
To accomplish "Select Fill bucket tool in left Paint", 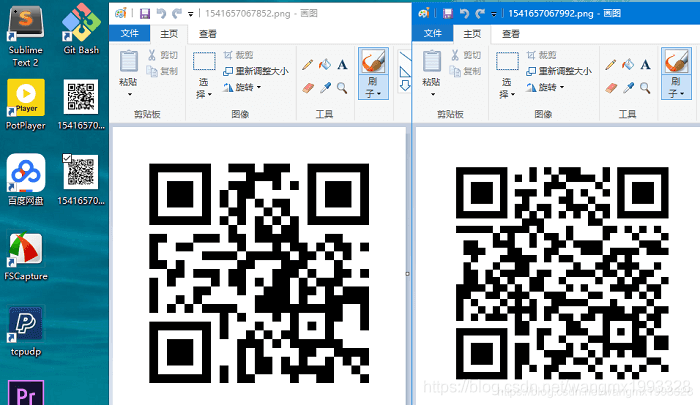I will tap(325, 65).
